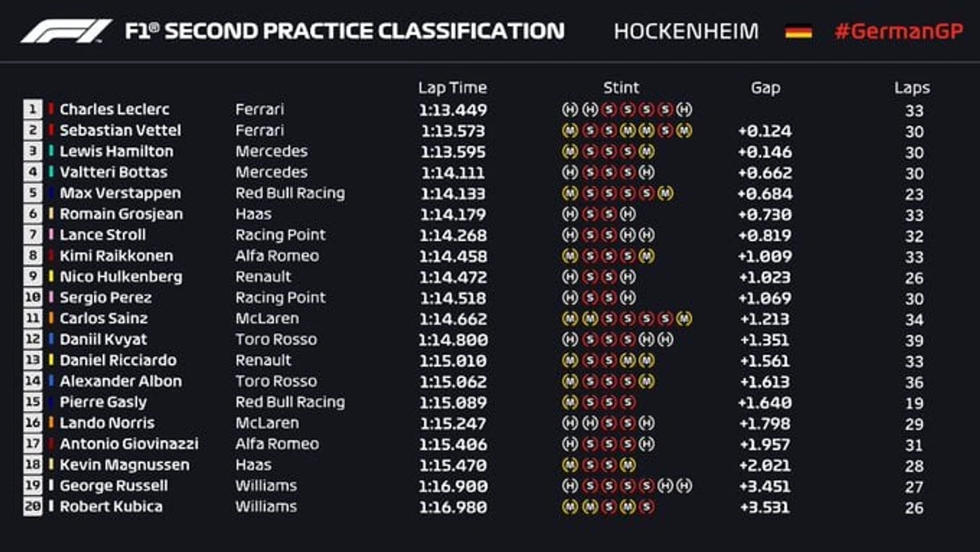Click the first tyre icon in Grosjean's stint

point(570,214)
